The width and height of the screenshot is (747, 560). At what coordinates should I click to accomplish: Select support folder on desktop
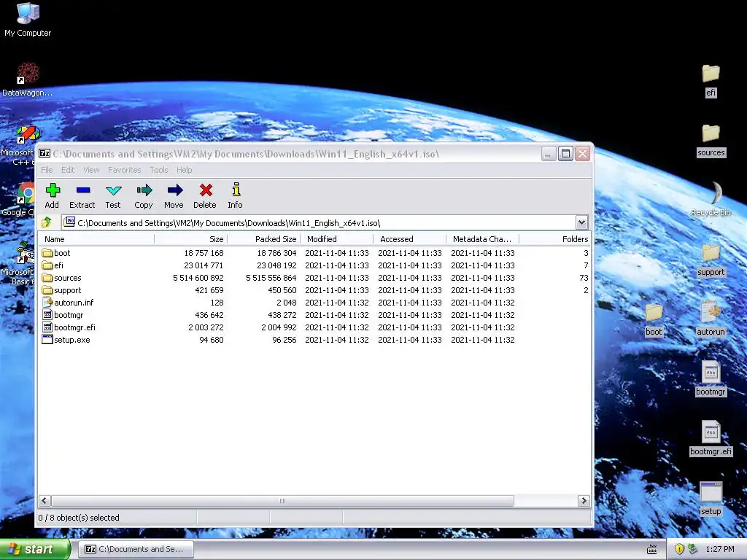point(711,260)
